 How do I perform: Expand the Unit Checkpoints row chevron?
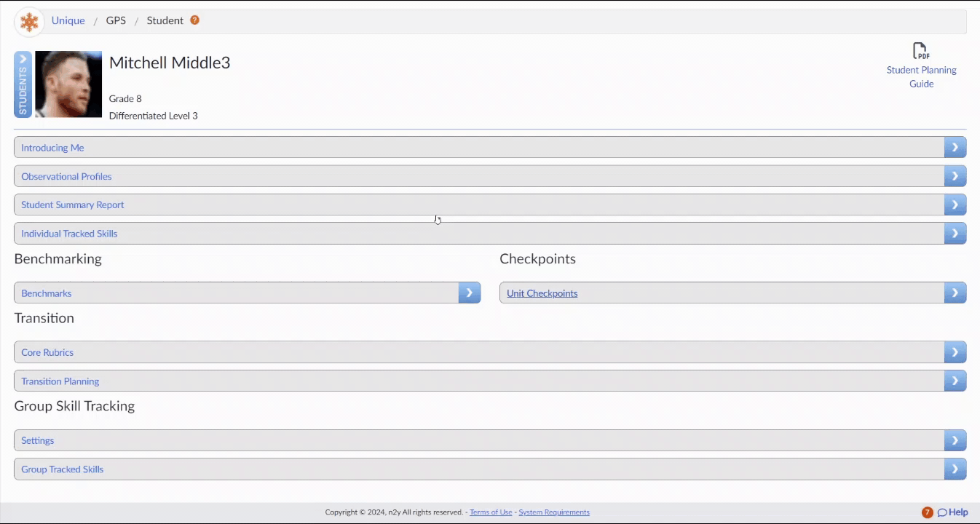pyautogui.click(x=955, y=293)
